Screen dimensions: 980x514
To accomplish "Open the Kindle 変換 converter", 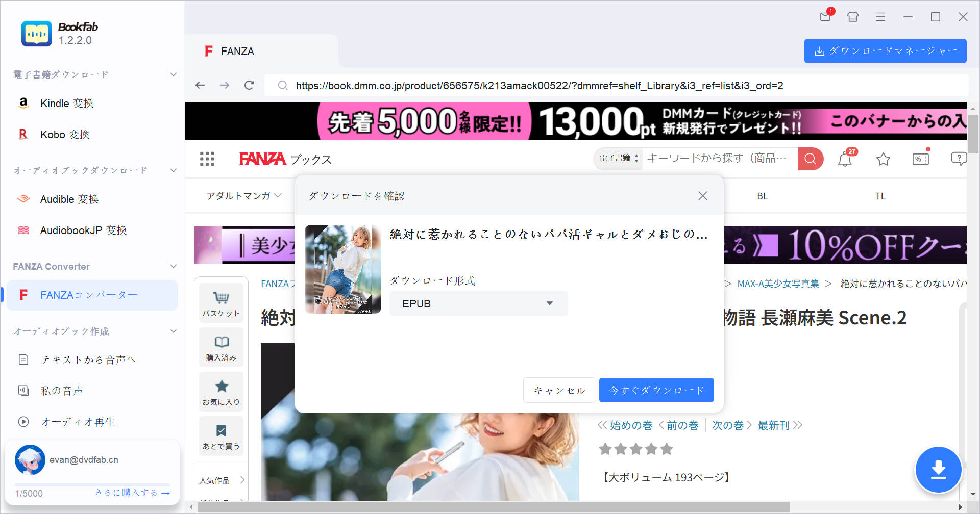I will point(67,103).
